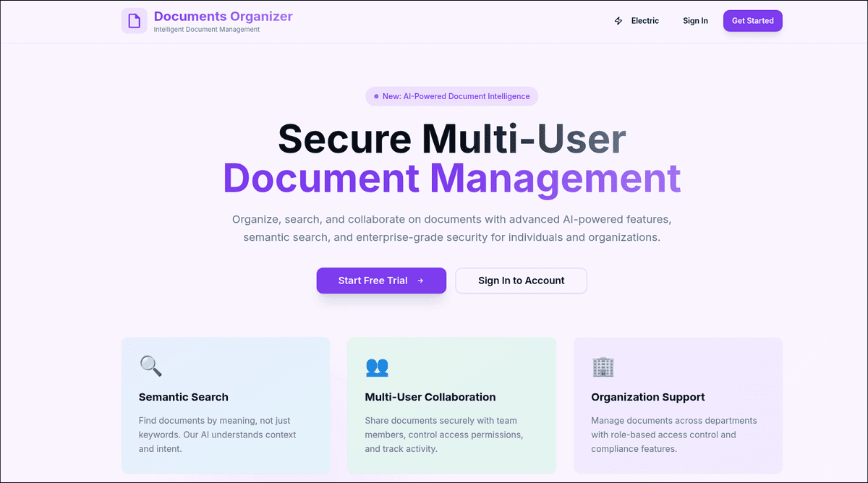Toggle the Electric theme switcher

637,21
